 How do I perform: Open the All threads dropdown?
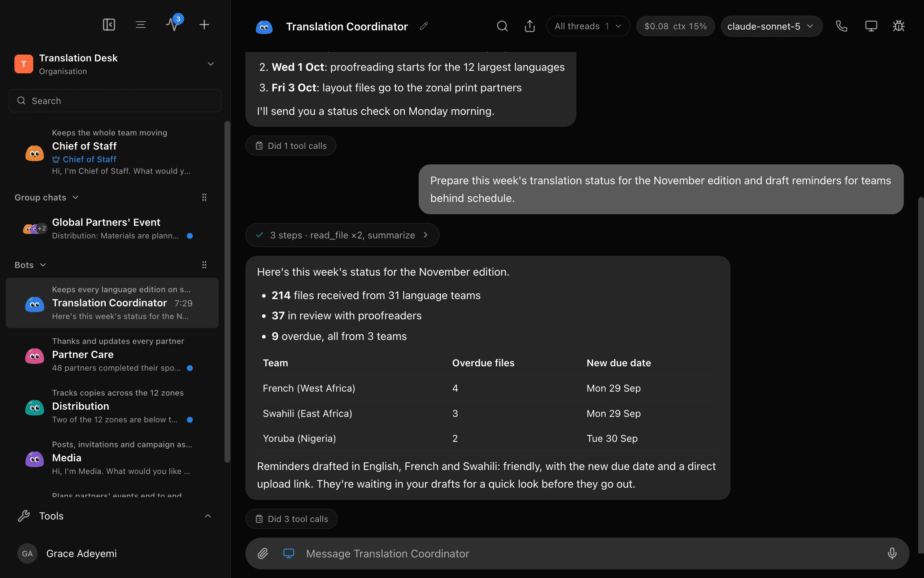[x=588, y=26]
